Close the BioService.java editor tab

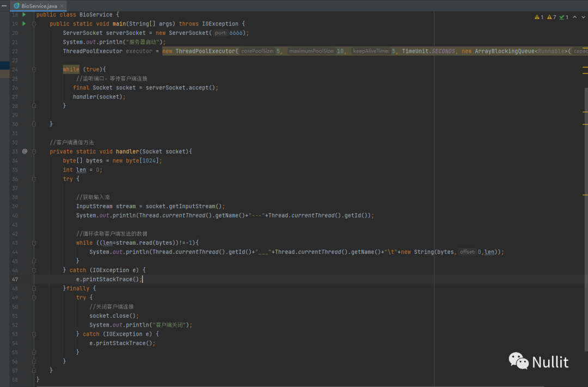(62, 6)
